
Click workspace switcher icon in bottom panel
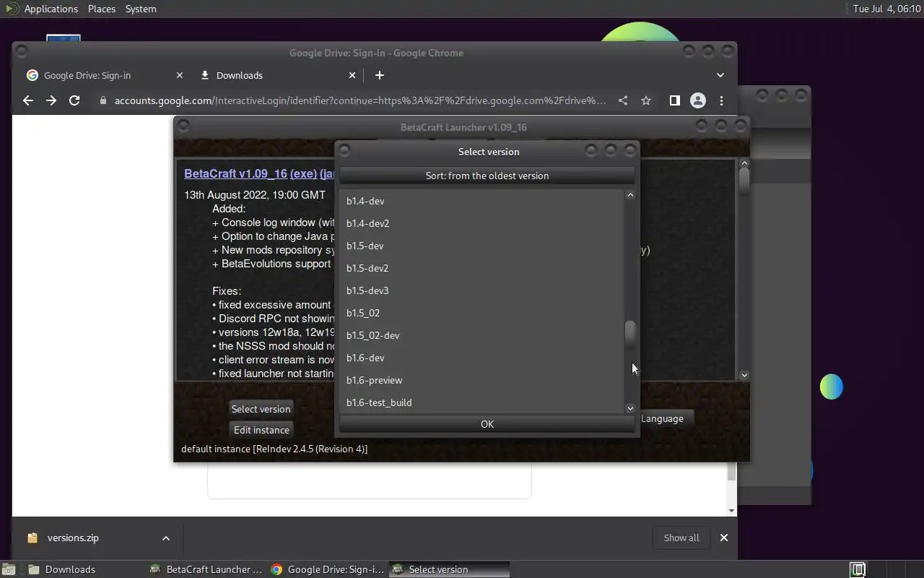pyautogui.click(x=858, y=569)
